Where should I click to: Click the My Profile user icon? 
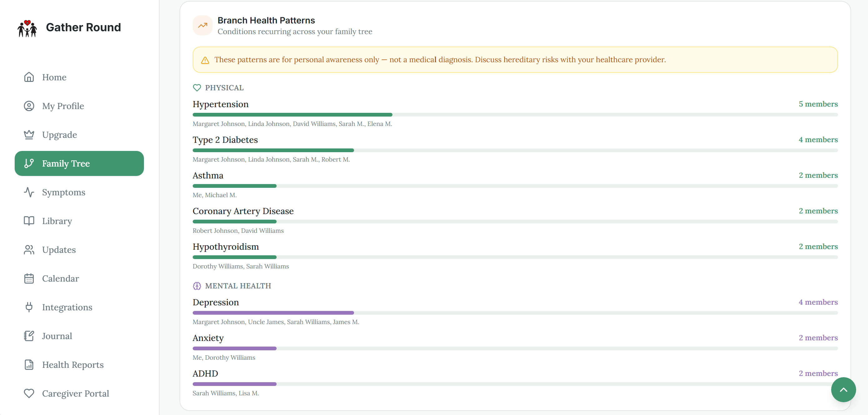[x=29, y=106]
